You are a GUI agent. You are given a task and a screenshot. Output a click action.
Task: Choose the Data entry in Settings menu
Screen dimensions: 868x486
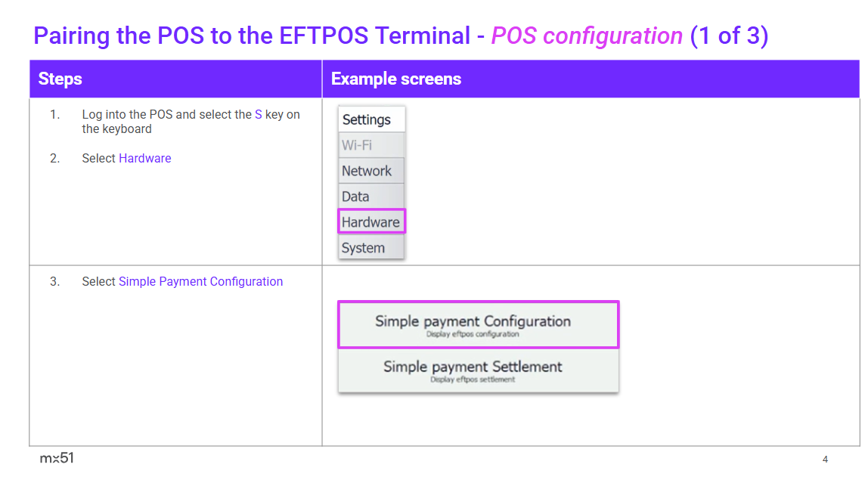(355, 197)
